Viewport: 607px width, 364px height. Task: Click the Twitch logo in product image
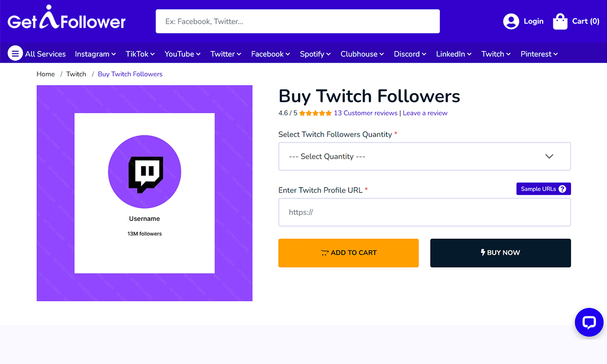(145, 173)
